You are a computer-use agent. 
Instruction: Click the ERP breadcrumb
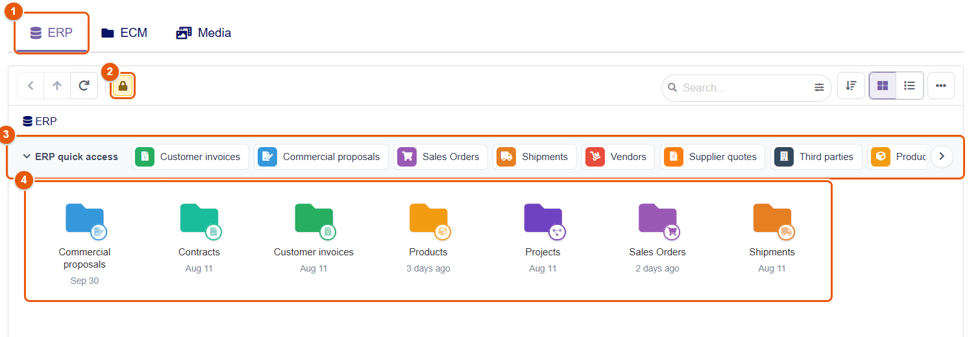pos(40,121)
